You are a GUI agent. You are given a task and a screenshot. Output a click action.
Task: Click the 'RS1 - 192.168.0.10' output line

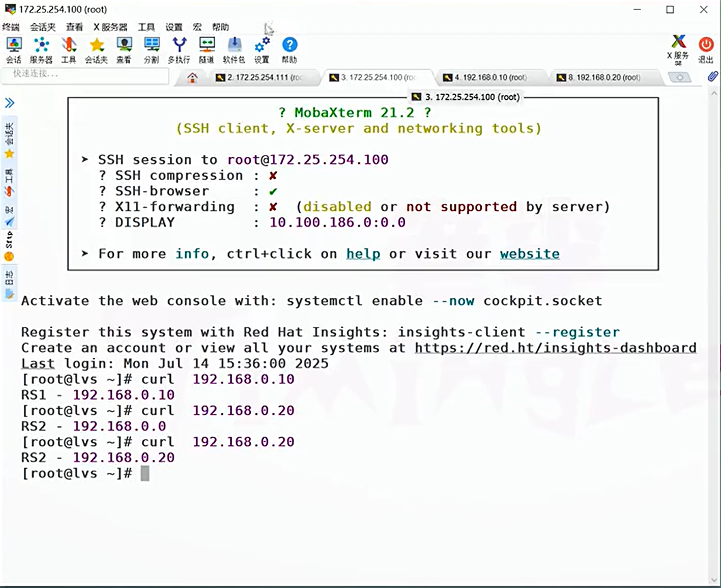coord(98,395)
